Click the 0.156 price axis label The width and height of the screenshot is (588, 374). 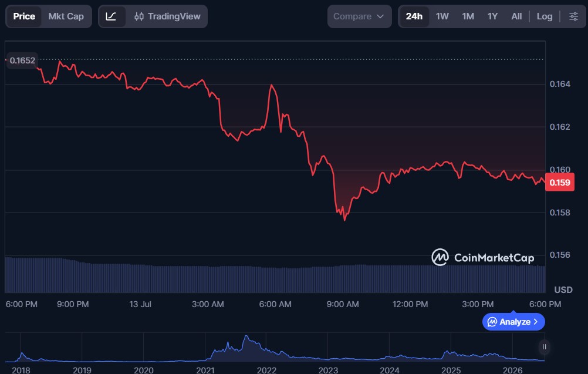coord(559,255)
